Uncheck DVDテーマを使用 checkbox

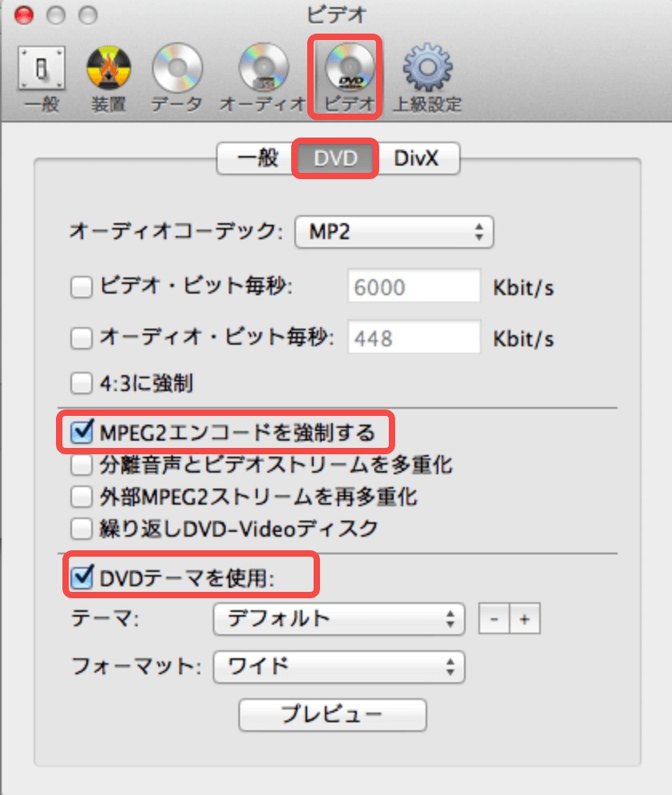[x=81, y=577]
